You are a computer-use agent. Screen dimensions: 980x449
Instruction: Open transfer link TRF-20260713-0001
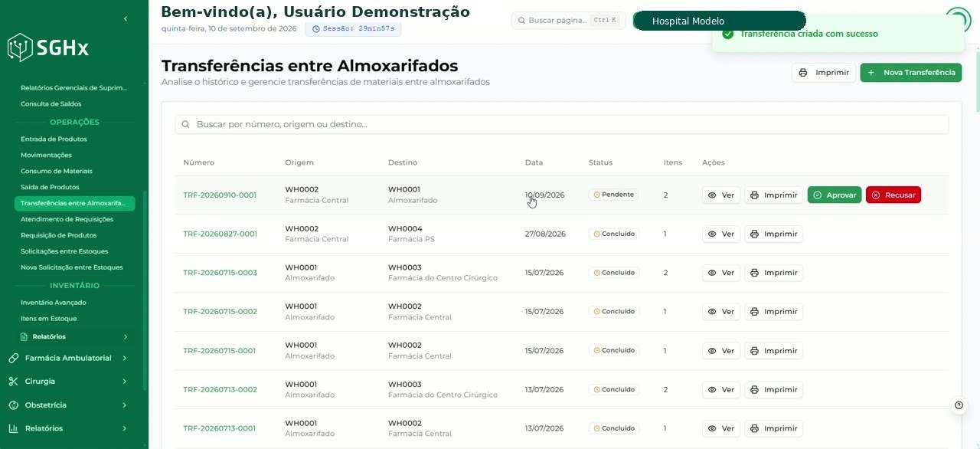coord(220,428)
